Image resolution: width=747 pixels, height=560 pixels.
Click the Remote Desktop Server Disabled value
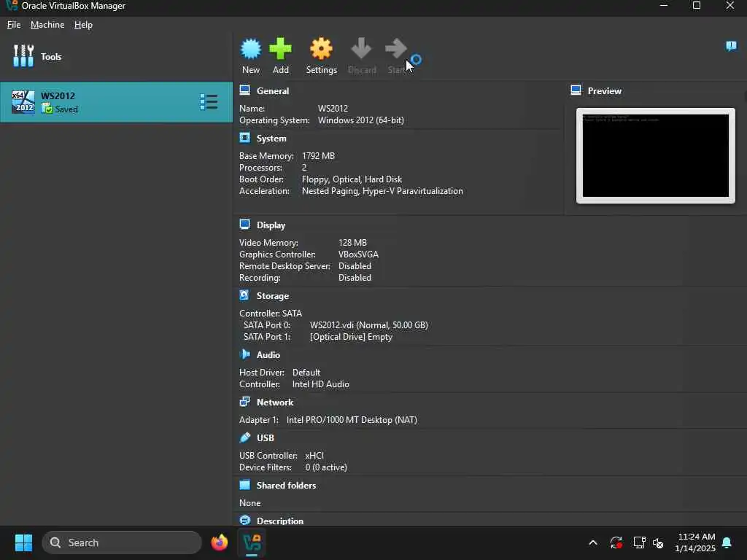tap(355, 266)
